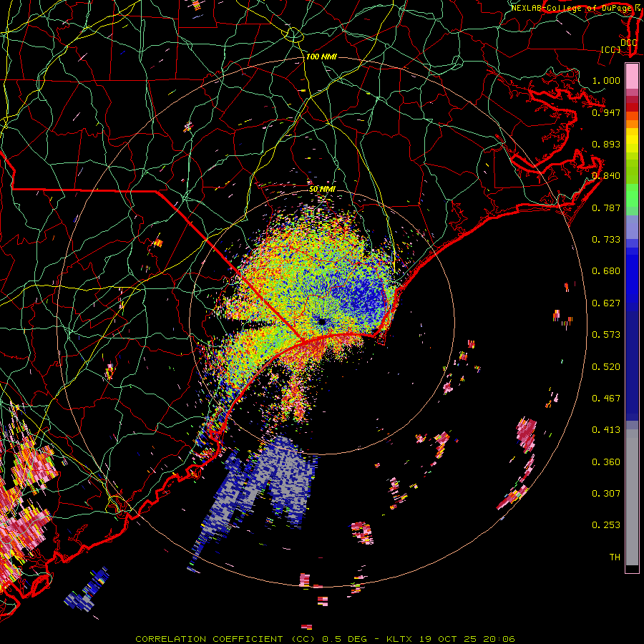The height and width of the screenshot is (644, 644).
Task: Click the 50 NMI range ring label
Action: (322, 189)
